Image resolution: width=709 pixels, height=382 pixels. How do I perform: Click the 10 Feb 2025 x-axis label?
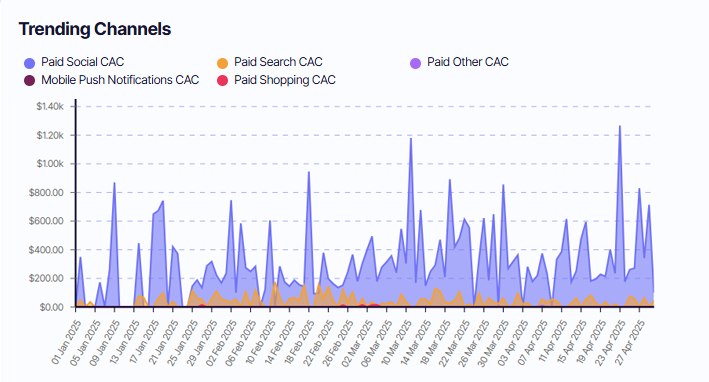[260, 342]
